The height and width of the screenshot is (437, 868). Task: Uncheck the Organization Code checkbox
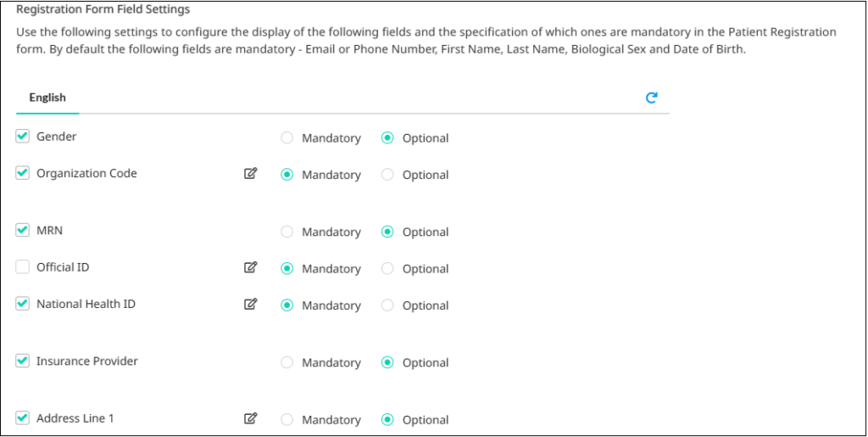[x=22, y=173]
